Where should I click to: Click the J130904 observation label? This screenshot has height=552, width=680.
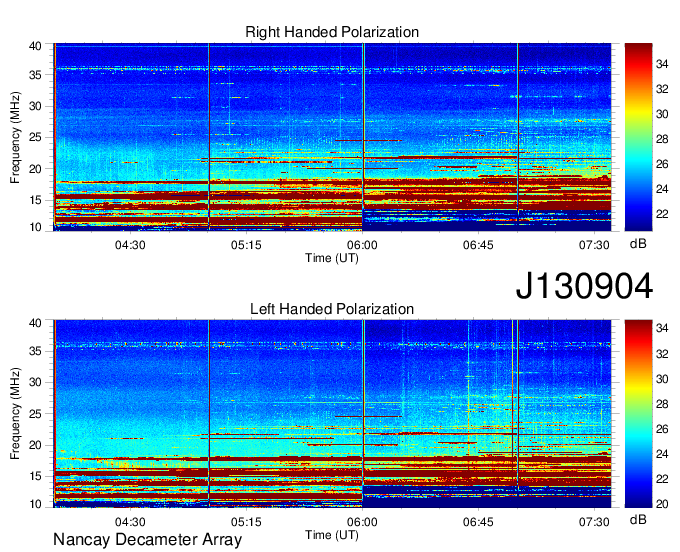coord(584,285)
